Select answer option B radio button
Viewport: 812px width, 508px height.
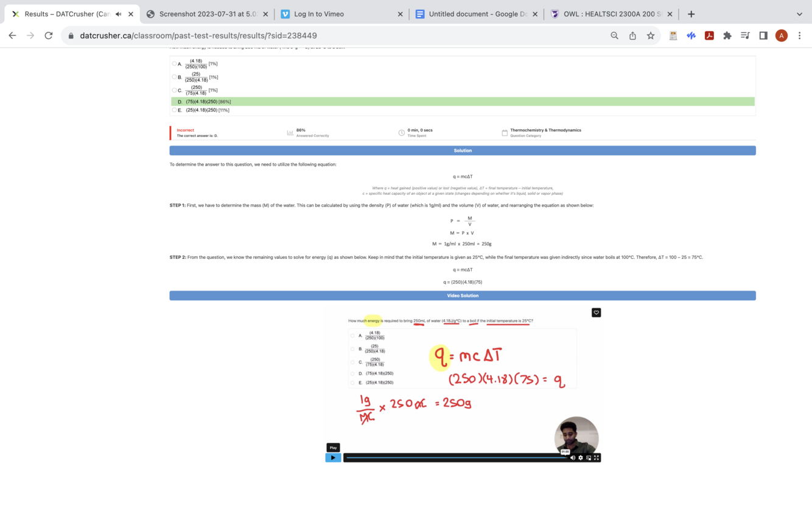coord(174,77)
